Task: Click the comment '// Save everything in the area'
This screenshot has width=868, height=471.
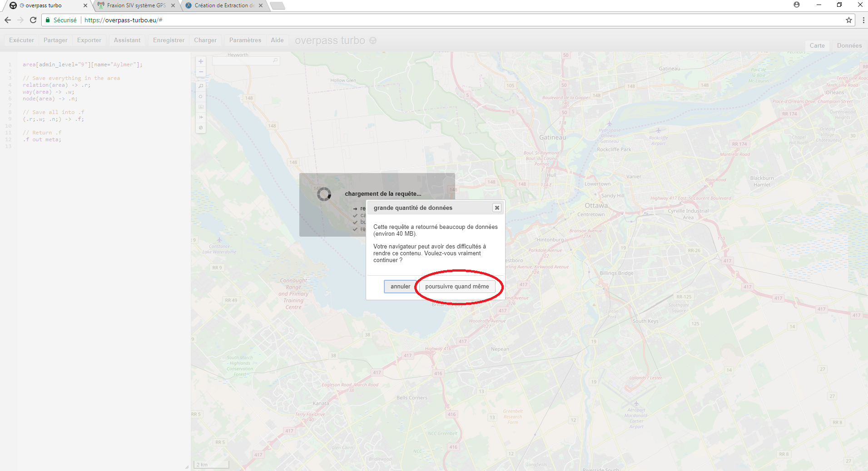Action: [x=71, y=78]
